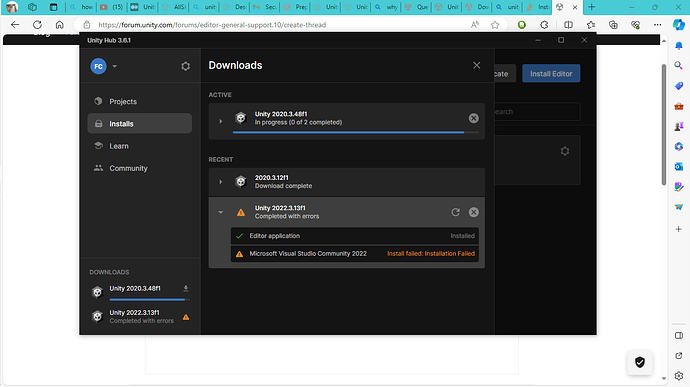Open Unity Hub preferences gear icon
The width and height of the screenshot is (690, 387).
click(x=185, y=66)
